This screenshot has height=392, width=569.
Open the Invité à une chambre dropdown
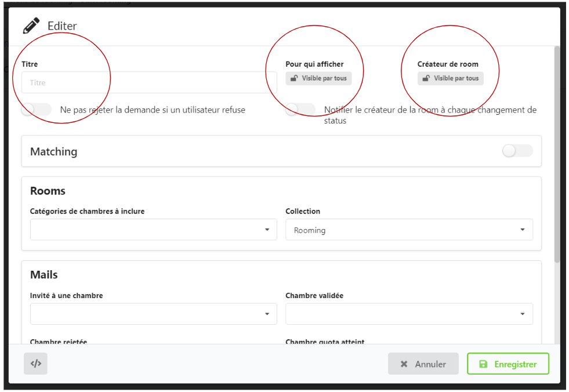point(153,314)
